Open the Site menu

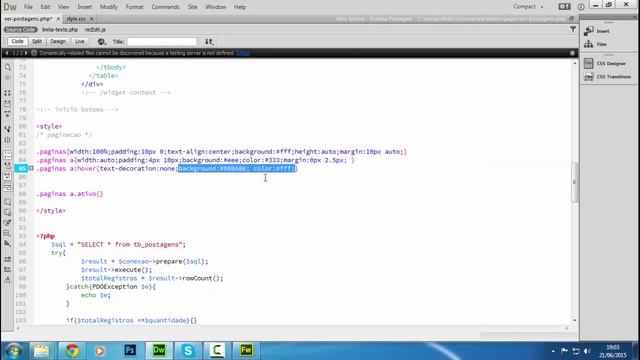coord(193,7)
